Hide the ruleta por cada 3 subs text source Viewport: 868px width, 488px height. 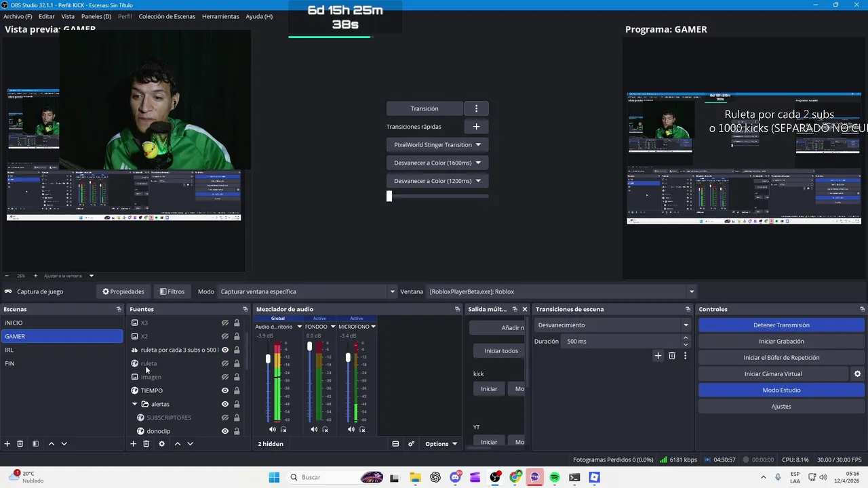225,350
